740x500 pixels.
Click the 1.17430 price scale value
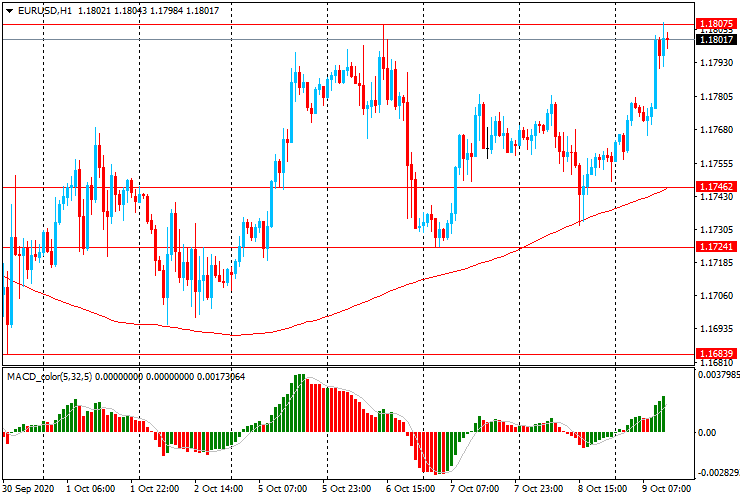click(717, 196)
